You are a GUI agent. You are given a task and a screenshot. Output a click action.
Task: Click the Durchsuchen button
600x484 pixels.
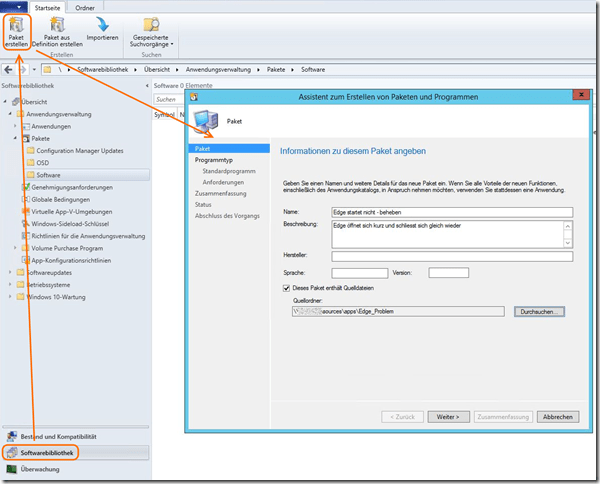(541, 311)
